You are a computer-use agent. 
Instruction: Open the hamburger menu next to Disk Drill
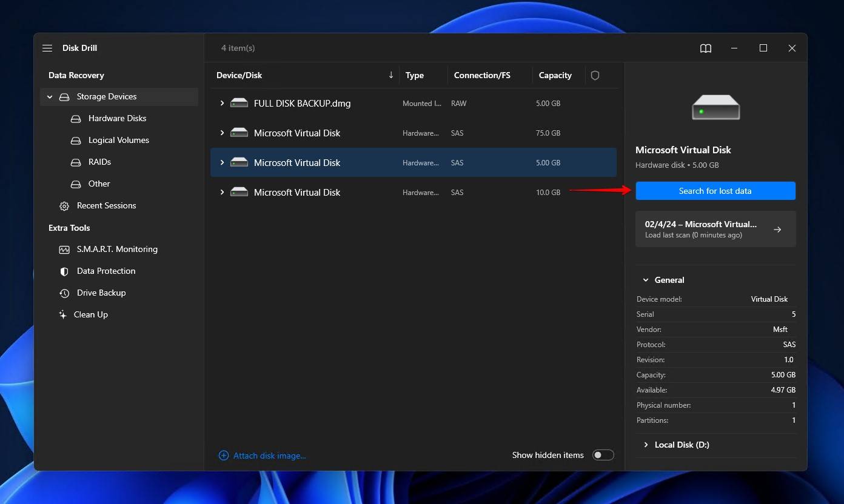click(47, 48)
